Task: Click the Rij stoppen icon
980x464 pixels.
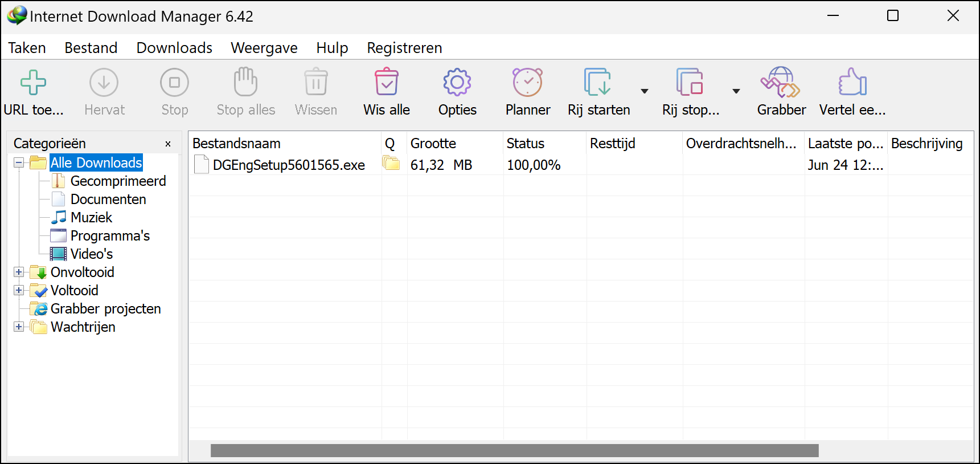Action: (690, 82)
